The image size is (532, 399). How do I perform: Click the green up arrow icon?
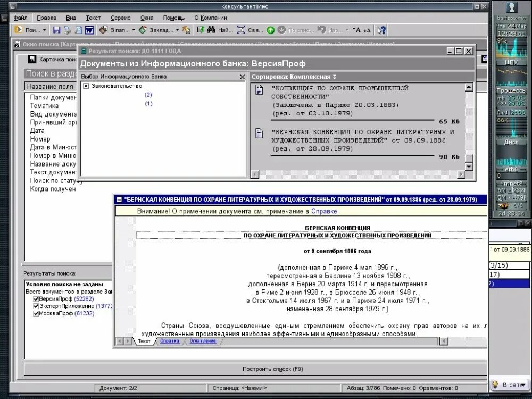click(270, 30)
